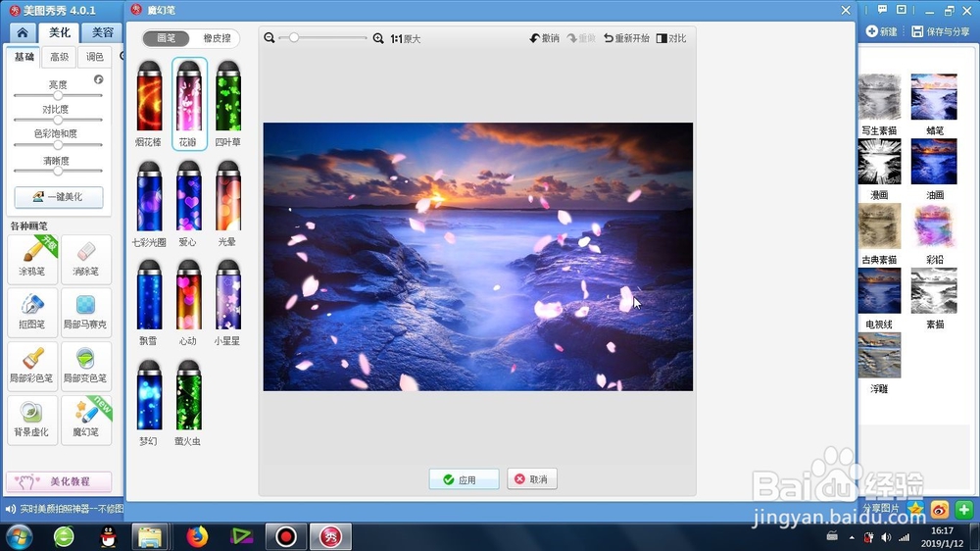Switch to the 调色 sub-tab

94,57
